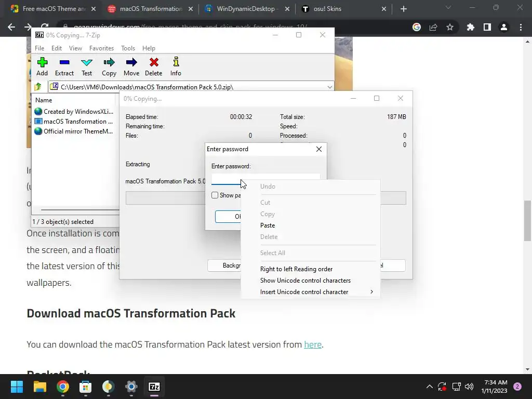532x399 pixels.
Task: Go back with Chrome's back arrow
Action: (11, 27)
